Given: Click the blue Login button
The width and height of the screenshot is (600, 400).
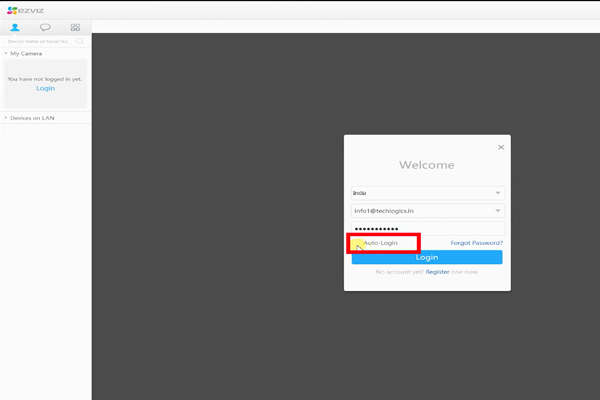Looking at the screenshot, I should pyautogui.click(x=427, y=257).
